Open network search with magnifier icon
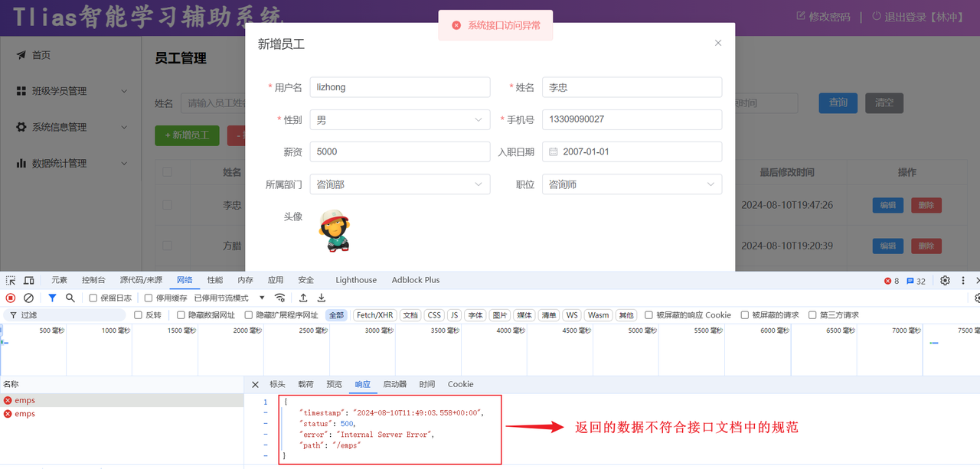The width and height of the screenshot is (980, 469). [70, 298]
